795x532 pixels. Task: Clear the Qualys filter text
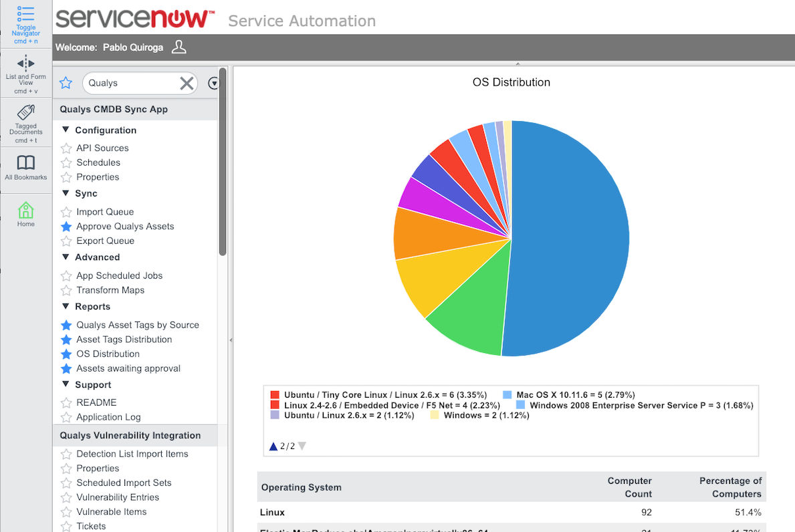tap(187, 83)
